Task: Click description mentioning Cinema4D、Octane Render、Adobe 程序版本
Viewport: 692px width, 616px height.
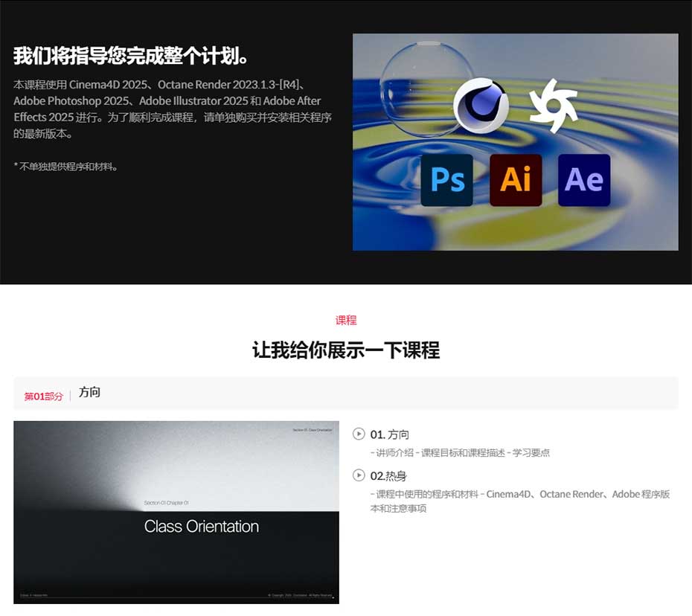Action: (x=520, y=501)
